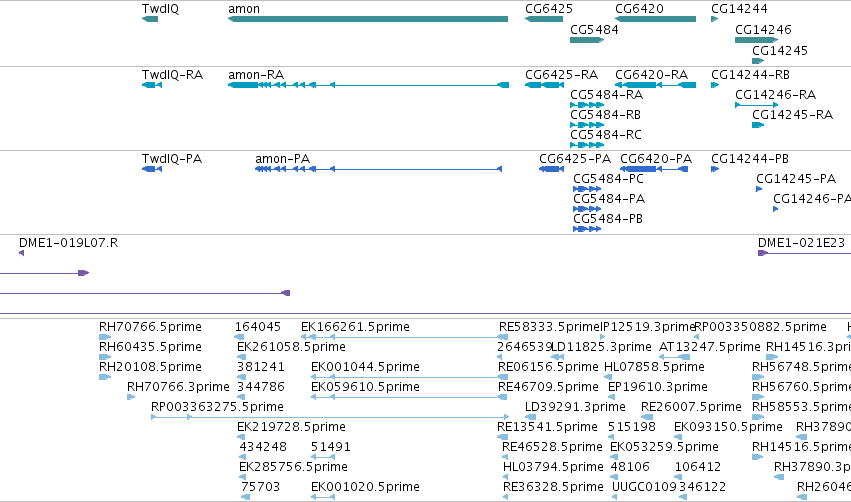The image size is (851, 502).
Task: Click the EK001044.5prime EST label
Action: tap(365, 367)
